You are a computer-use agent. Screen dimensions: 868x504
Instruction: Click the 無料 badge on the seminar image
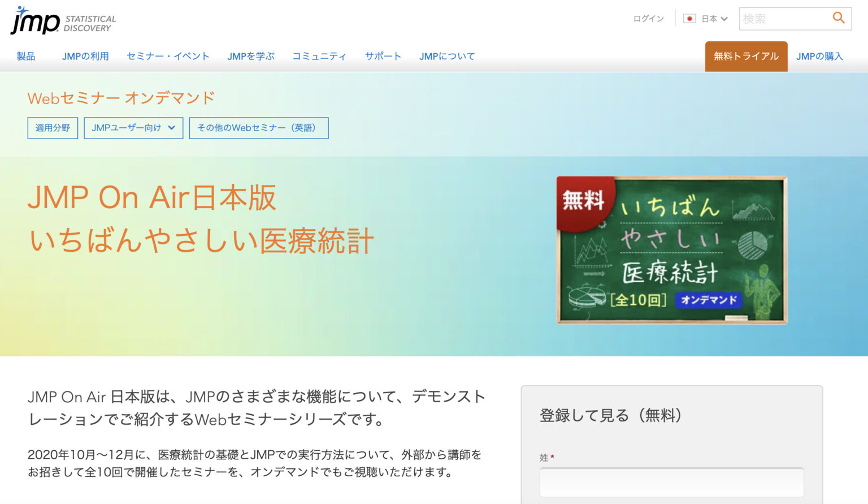click(584, 201)
